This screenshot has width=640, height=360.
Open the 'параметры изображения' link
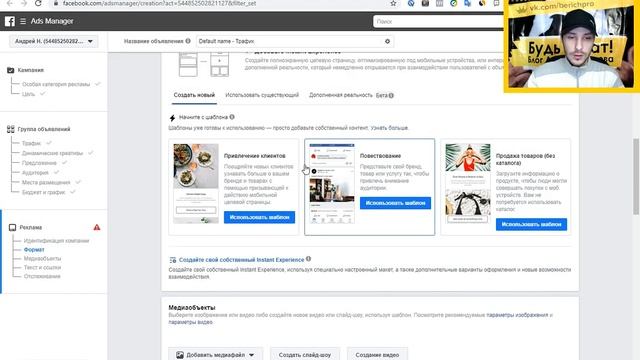(517, 315)
